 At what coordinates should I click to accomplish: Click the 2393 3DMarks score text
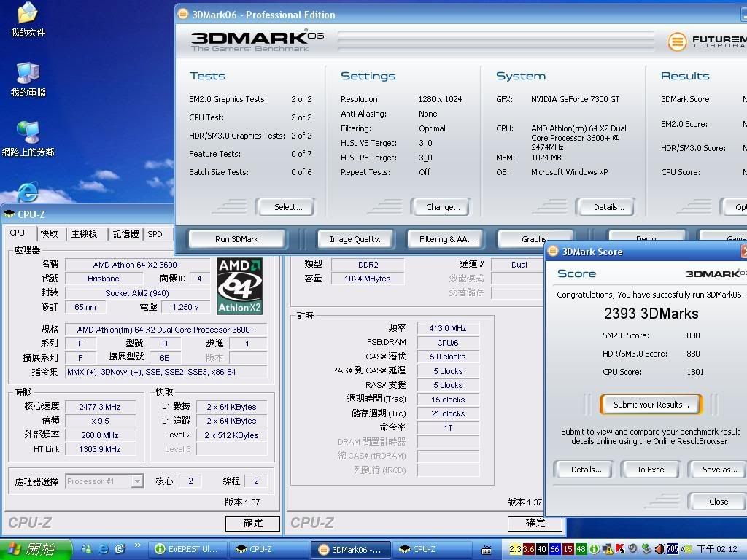[651, 314]
